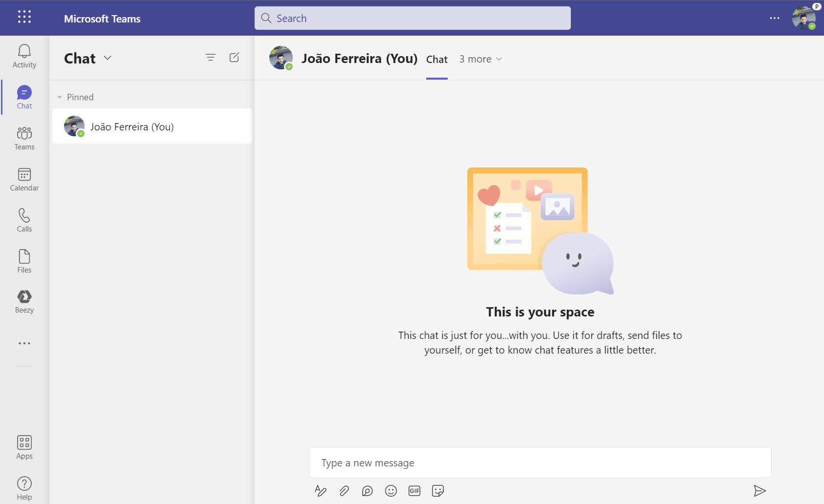Start a new chat
Screen dimensions: 824x504
click(235, 58)
